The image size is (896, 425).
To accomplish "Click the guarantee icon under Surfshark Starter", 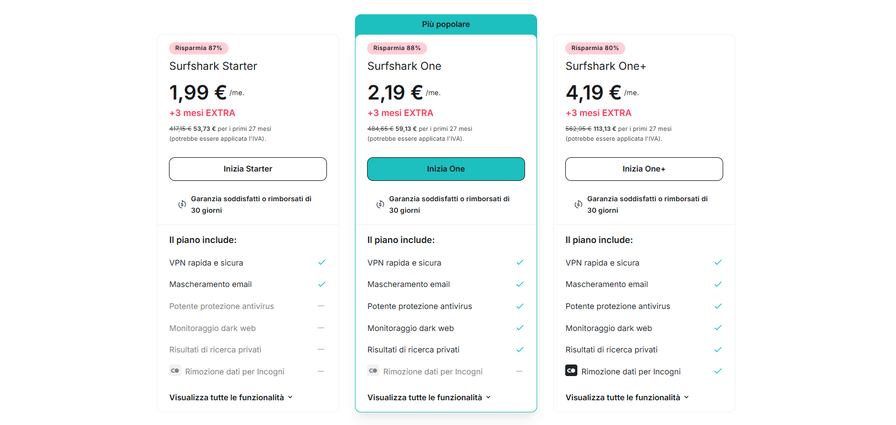I will (x=182, y=204).
